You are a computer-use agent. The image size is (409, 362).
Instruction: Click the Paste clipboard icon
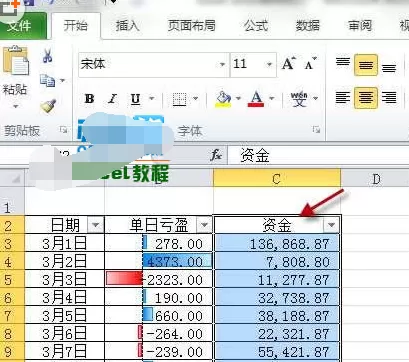(x=16, y=60)
